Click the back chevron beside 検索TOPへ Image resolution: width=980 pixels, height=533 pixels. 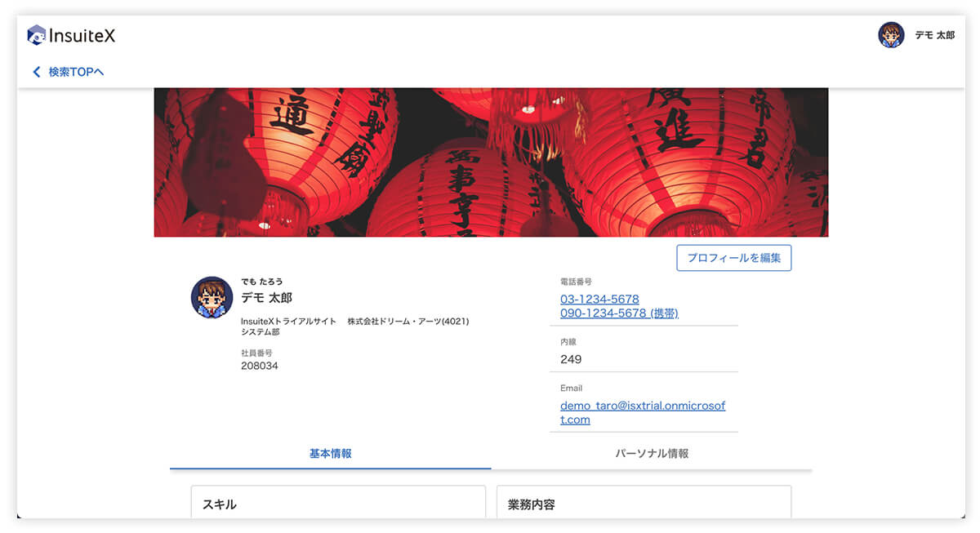point(36,72)
